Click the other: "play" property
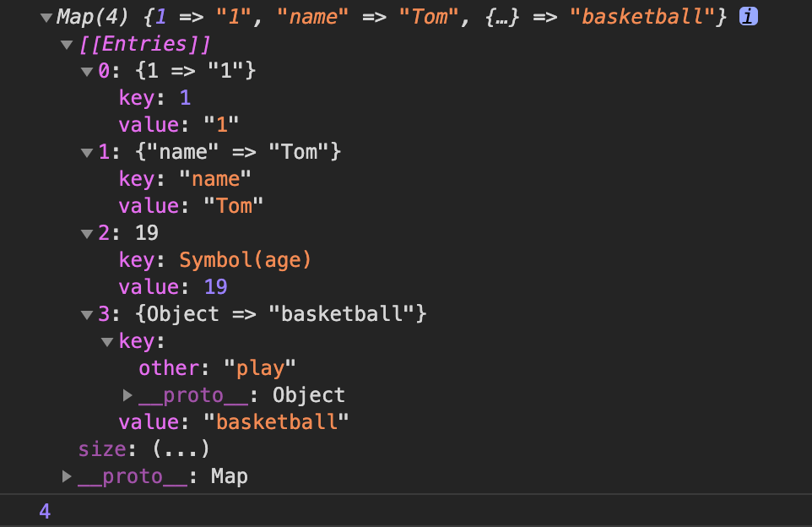The height and width of the screenshot is (527, 812). (217, 368)
